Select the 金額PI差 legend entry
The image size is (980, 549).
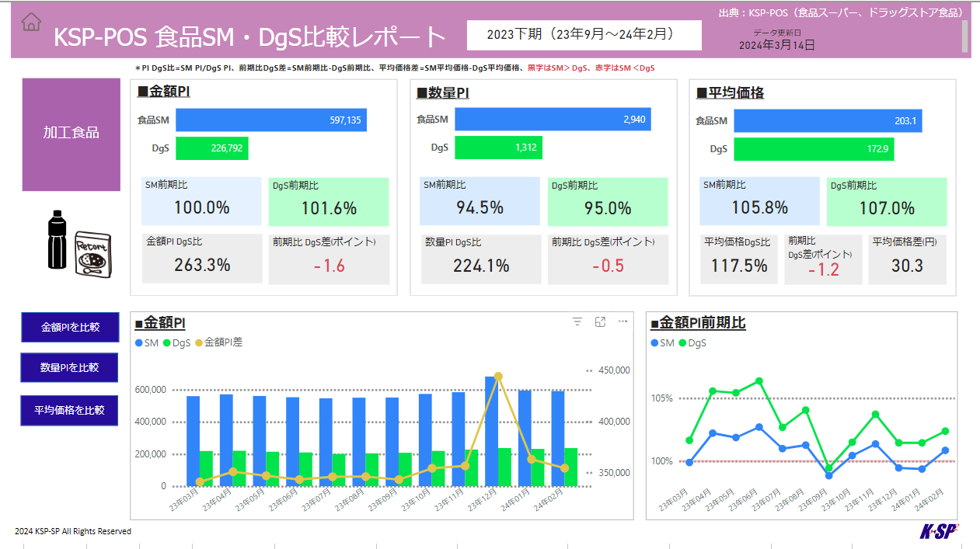218,342
